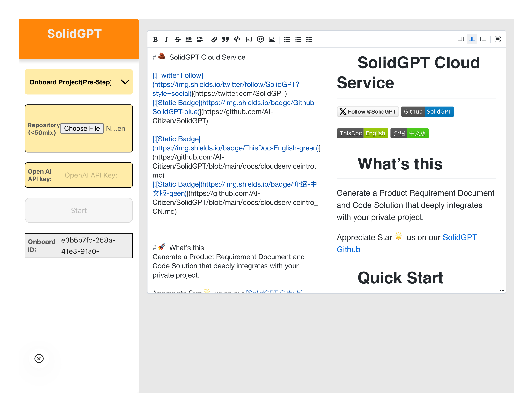Click the "# What's this" source line
This screenshot has width=532, height=411.
point(178,247)
